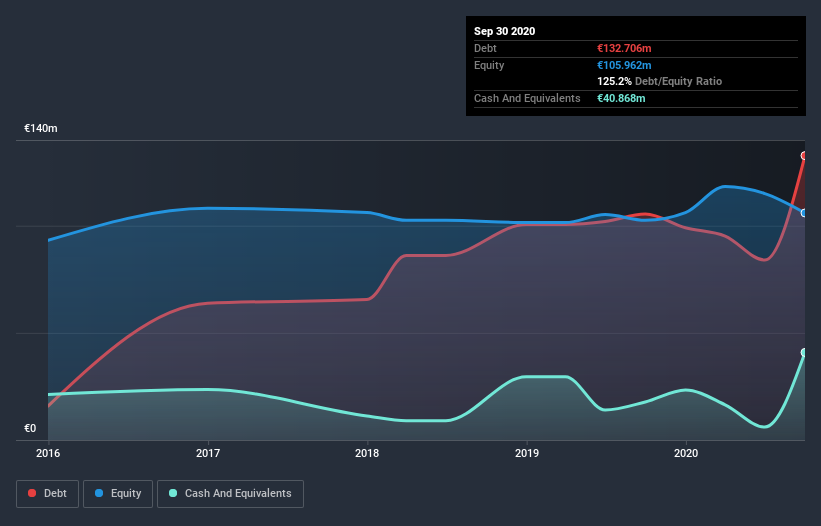Click the teal Cash endpoint marker
This screenshot has width=821, height=526.
[x=804, y=352]
